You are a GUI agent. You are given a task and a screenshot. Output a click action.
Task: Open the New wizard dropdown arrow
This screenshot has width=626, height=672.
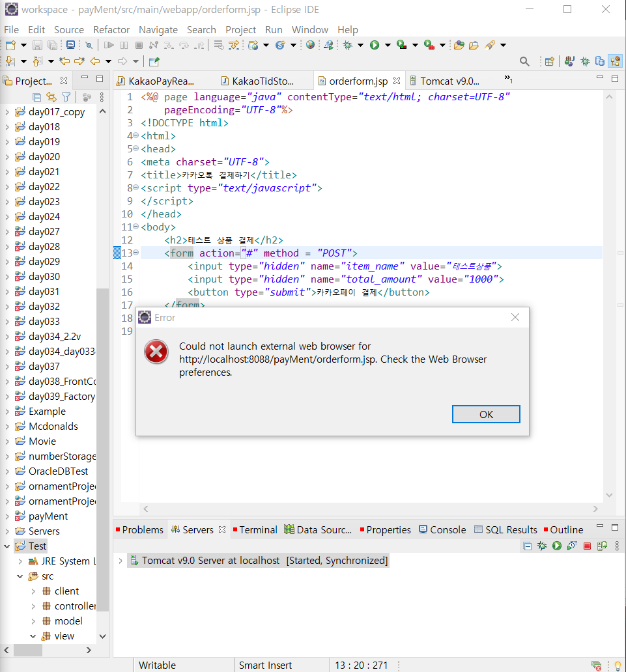[x=23, y=45]
